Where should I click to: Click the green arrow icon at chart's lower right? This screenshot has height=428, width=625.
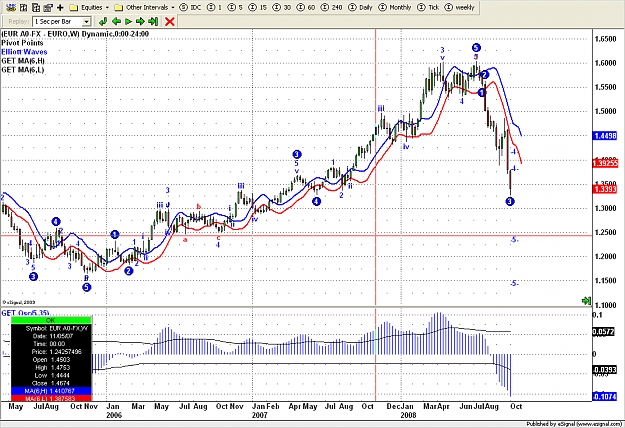(586, 300)
